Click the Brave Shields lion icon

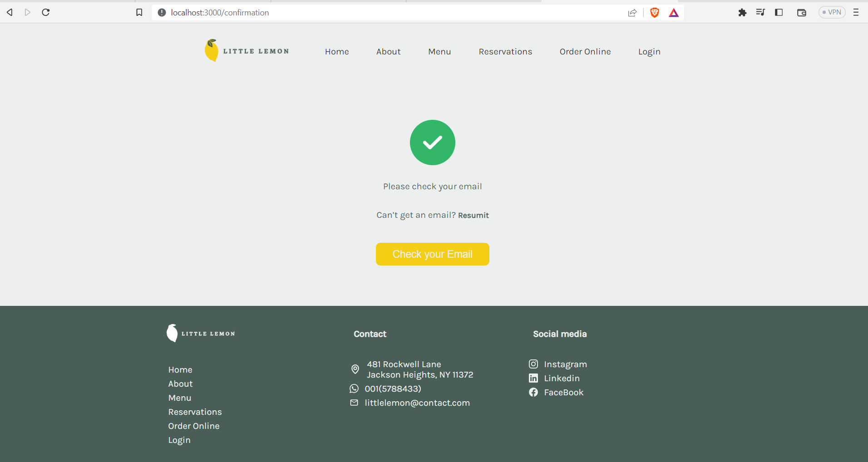pyautogui.click(x=654, y=13)
